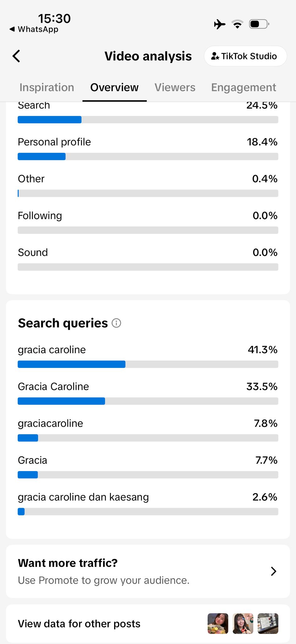
Task: Switch to the Viewers tab
Action: (175, 87)
